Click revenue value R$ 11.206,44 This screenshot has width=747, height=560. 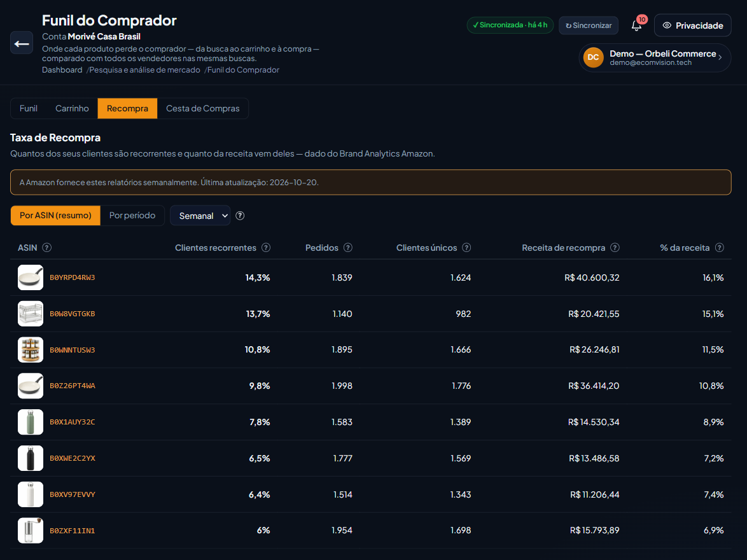coord(594,494)
